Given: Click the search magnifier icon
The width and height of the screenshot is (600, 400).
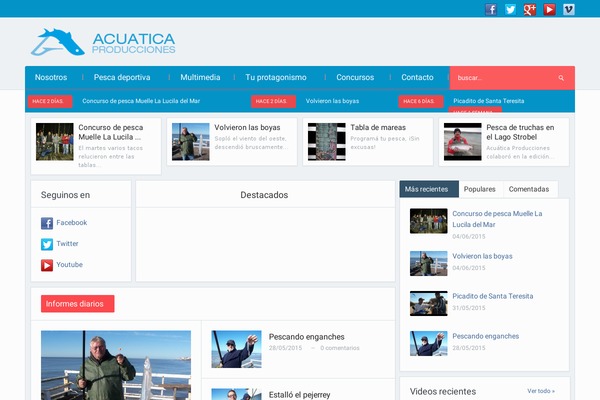Looking at the screenshot, I should 561,78.
